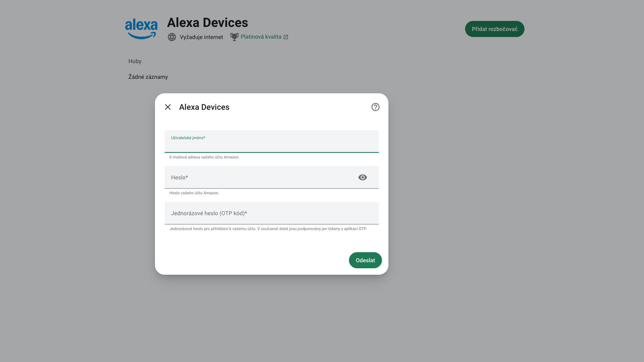
Task: Click the platinum trophy icon
Action: pyautogui.click(x=234, y=37)
